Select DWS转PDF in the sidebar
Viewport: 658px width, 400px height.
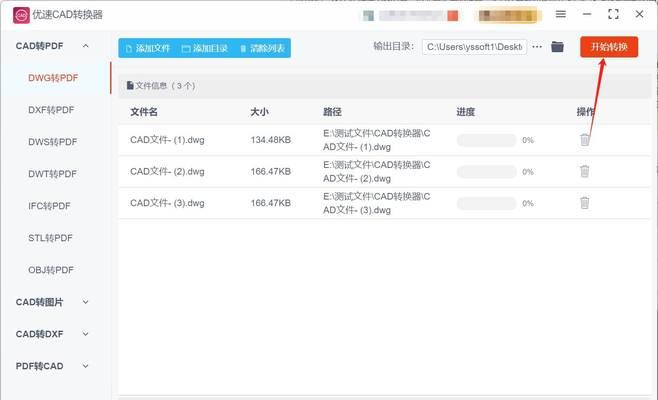point(53,142)
